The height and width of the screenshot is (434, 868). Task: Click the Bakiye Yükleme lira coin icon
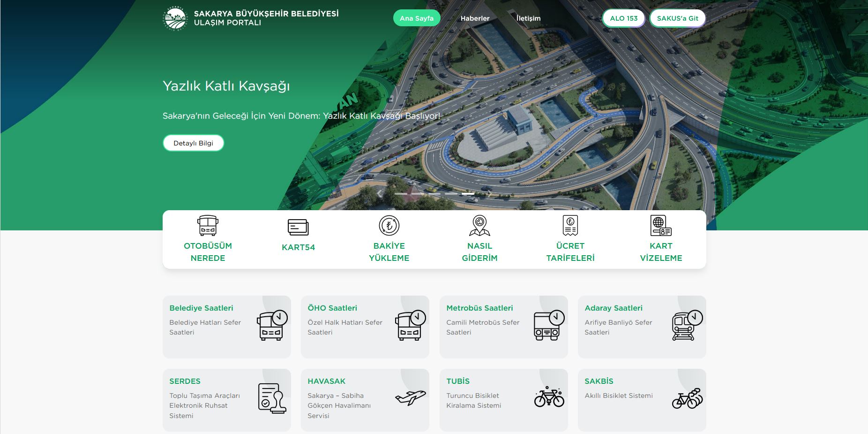point(389,226)
